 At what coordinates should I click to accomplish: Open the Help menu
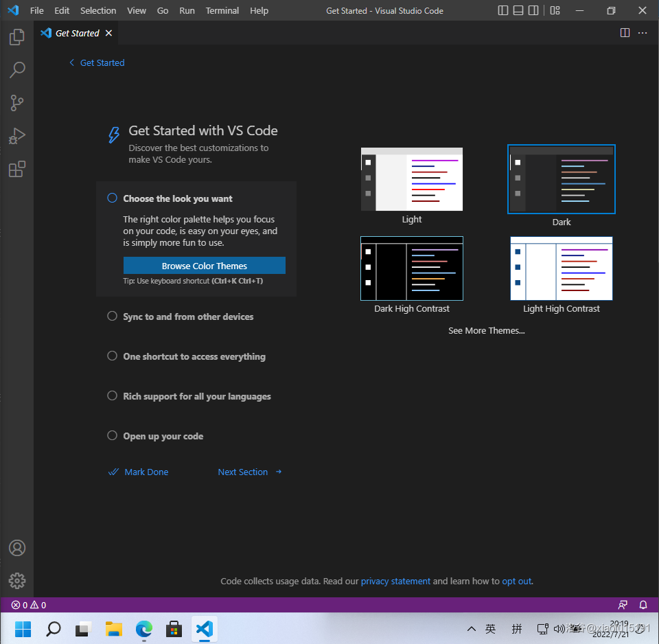[259, 10]
